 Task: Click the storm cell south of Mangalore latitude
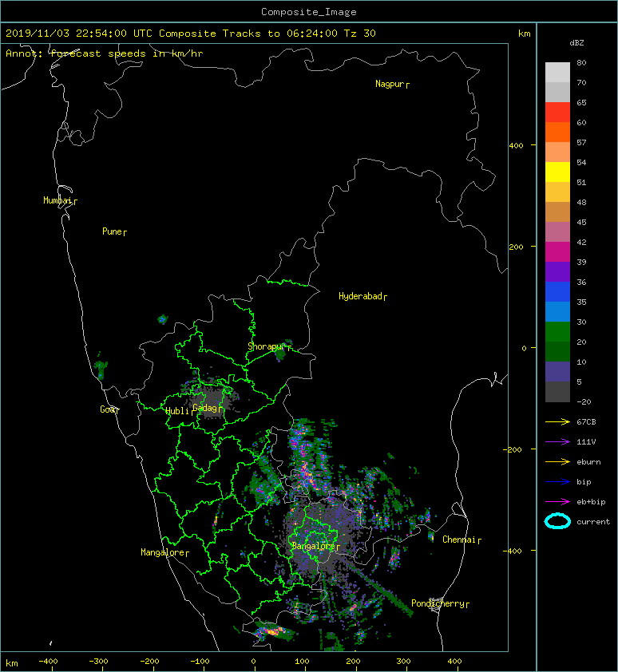pyautogui.click(x=273, y=631)
